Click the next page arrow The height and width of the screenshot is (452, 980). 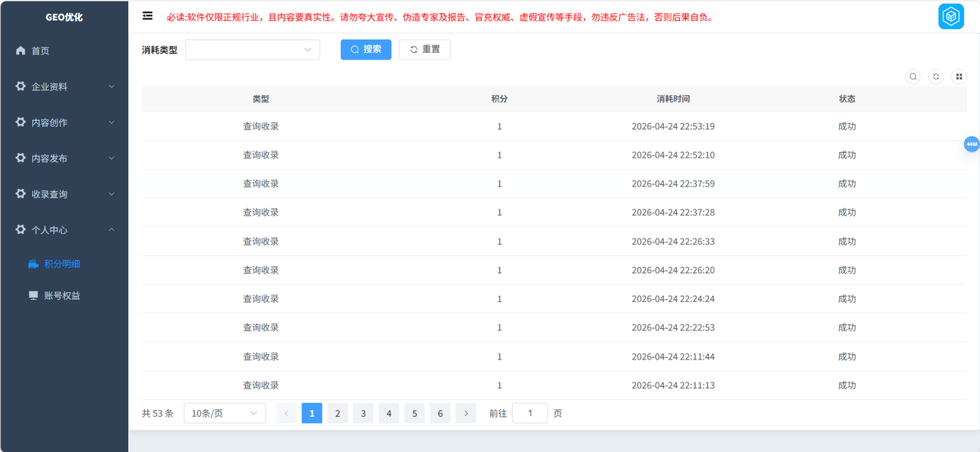465,413
